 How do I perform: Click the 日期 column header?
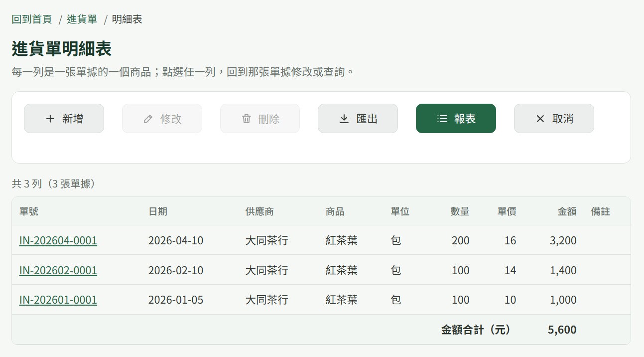pyautogui.click(x=158, y=211)
